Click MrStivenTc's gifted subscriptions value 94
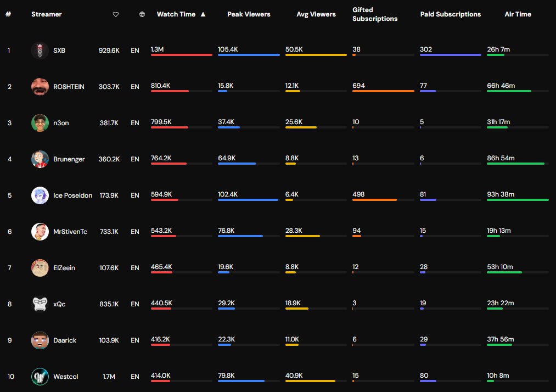This screenshot has width=556, height=392. [x=356, y=230]
